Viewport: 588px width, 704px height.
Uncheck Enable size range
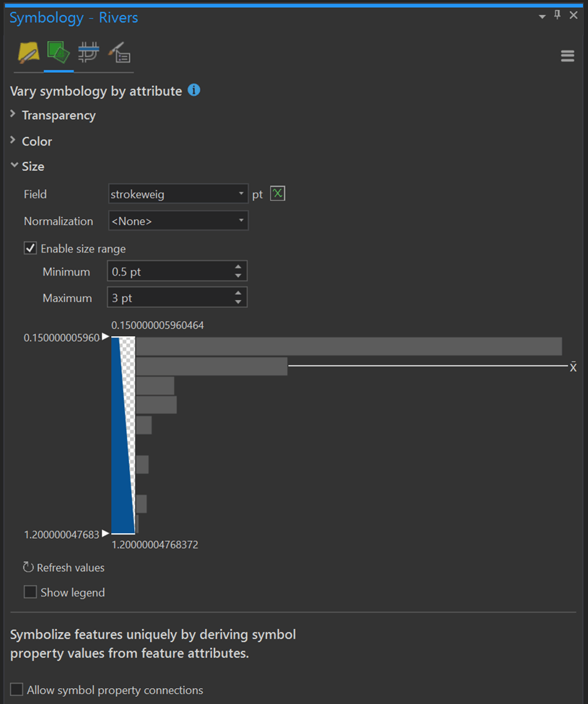30,248
